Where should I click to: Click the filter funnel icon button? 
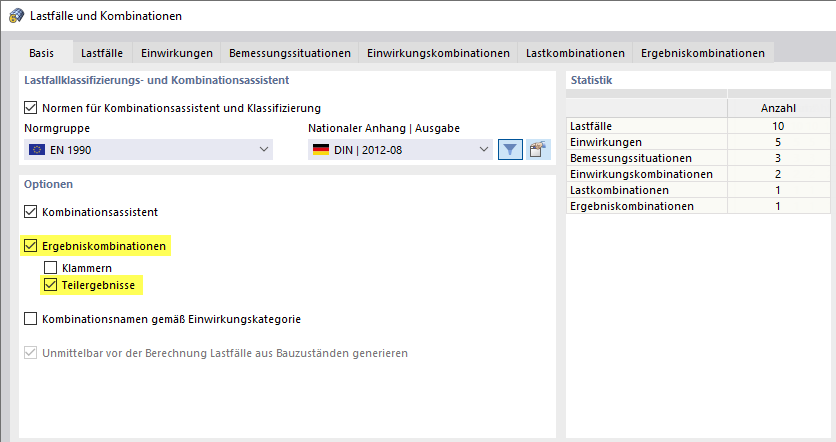(510, 150)
